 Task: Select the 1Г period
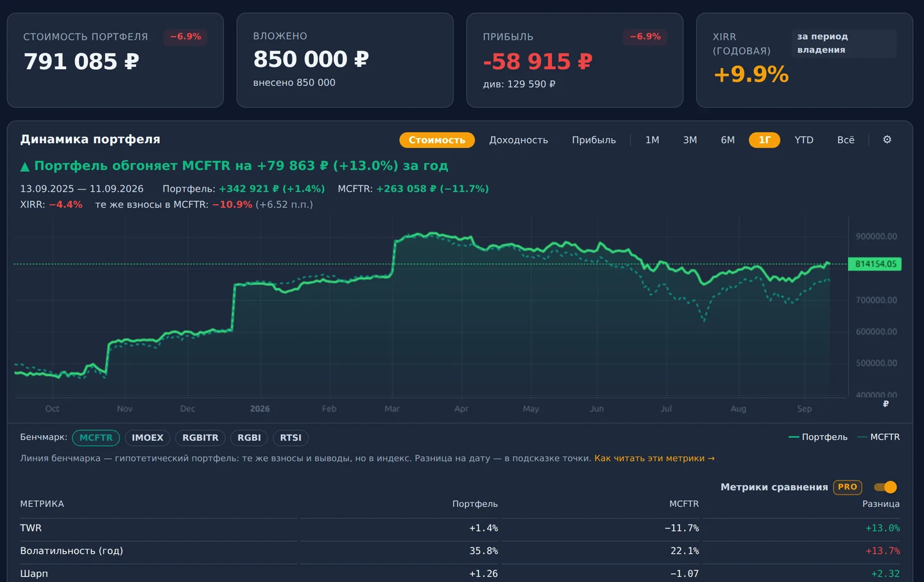click(x=764, y=140)
